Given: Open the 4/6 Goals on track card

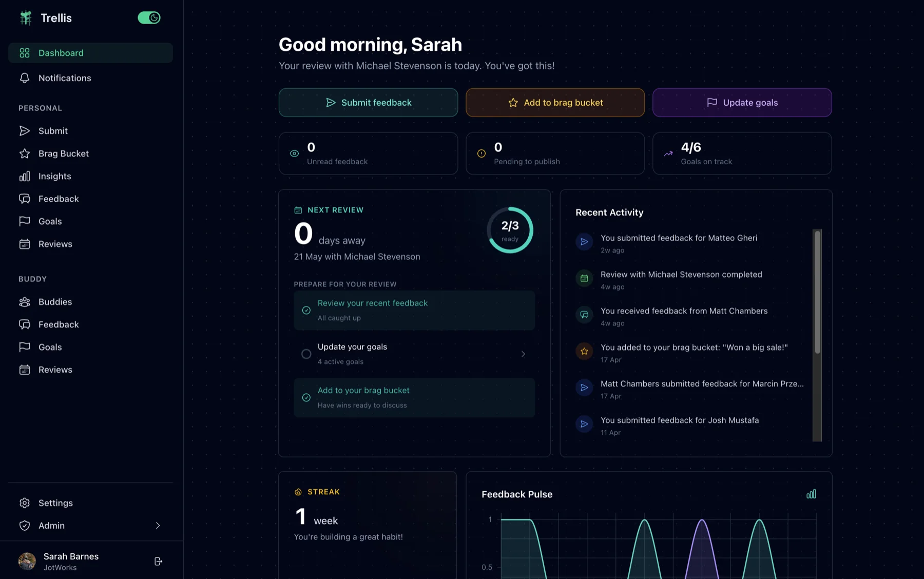Looking at the screenshot, I should tap(742, 153).
